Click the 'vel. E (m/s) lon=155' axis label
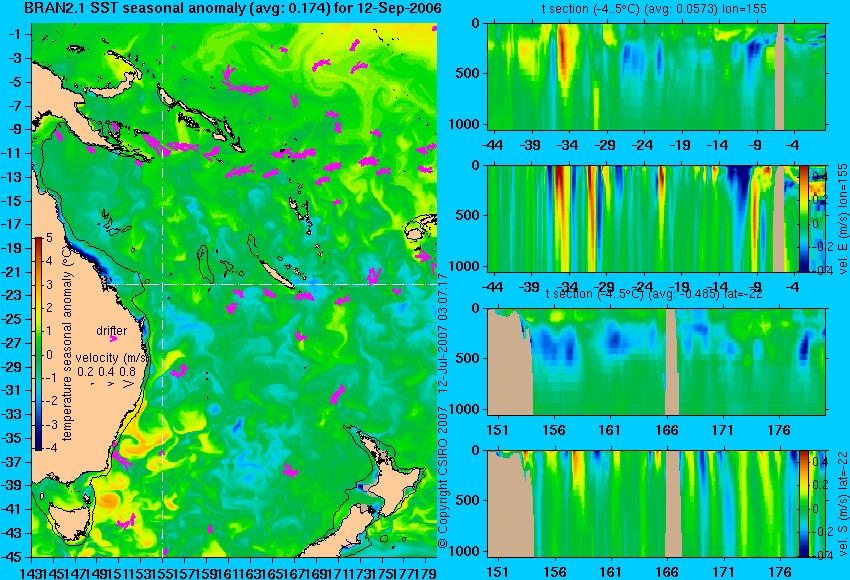Image resolution: width=850 pixels, height=580 pixels. (x=843, y=218)
